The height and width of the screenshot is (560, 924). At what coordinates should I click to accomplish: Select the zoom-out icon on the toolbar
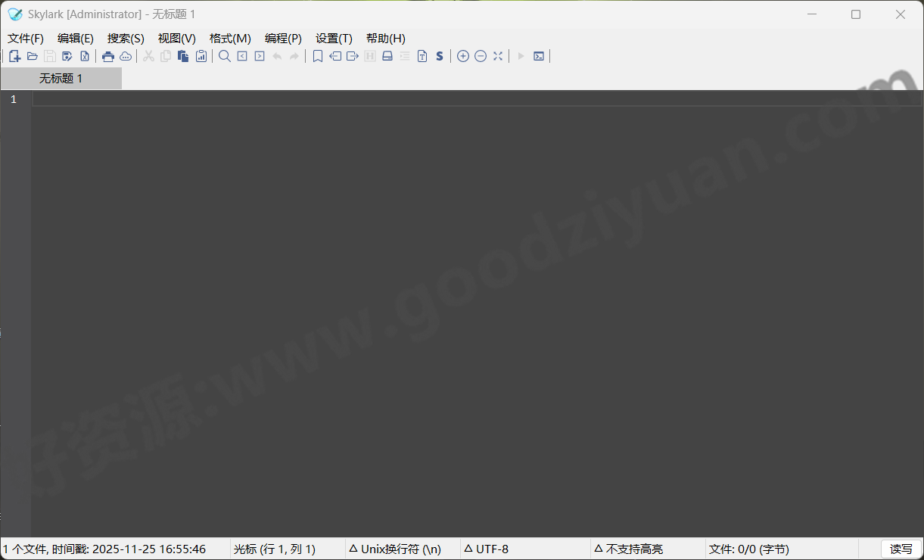coord(480,56)
